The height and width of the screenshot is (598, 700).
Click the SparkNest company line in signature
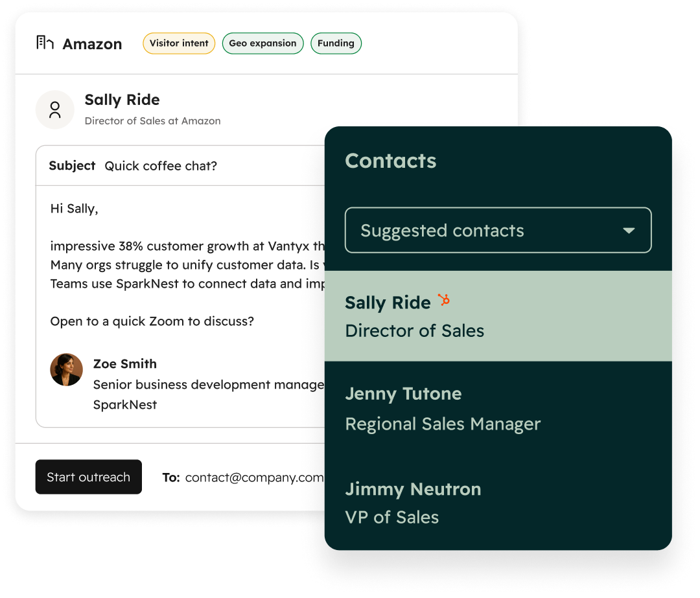click(x=125, y=405)
